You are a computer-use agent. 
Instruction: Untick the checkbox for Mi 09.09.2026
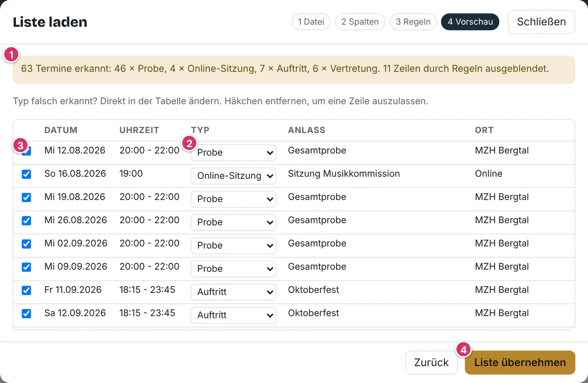pos(27,267)
